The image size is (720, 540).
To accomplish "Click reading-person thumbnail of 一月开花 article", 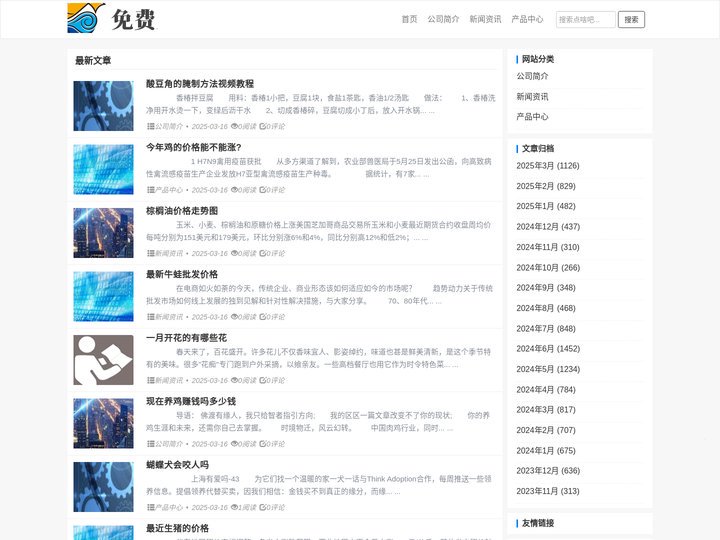I will (x=103, y=360).
